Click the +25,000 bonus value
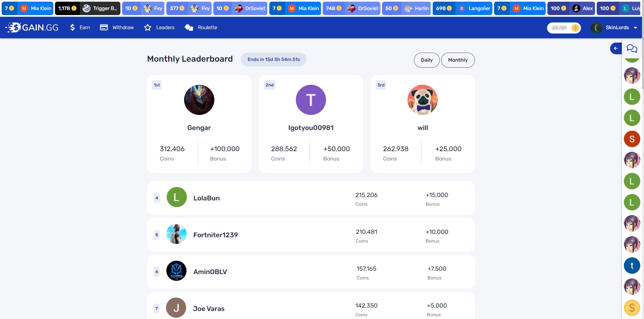This screenshot has width=644, height=319. [448, 149]
